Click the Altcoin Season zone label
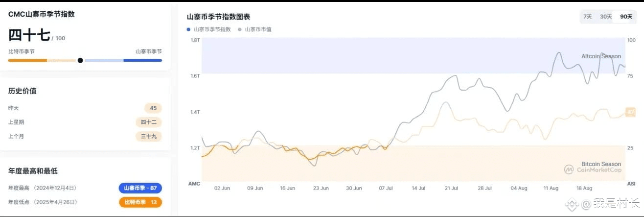The image size is (644, 217). pyautogui.click(x=601, y=56)
